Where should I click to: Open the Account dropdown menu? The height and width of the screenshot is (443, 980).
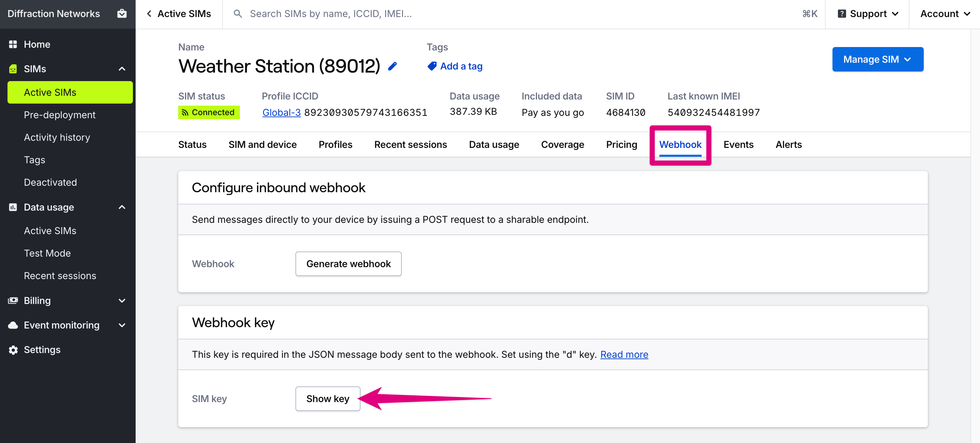point(945,14)
